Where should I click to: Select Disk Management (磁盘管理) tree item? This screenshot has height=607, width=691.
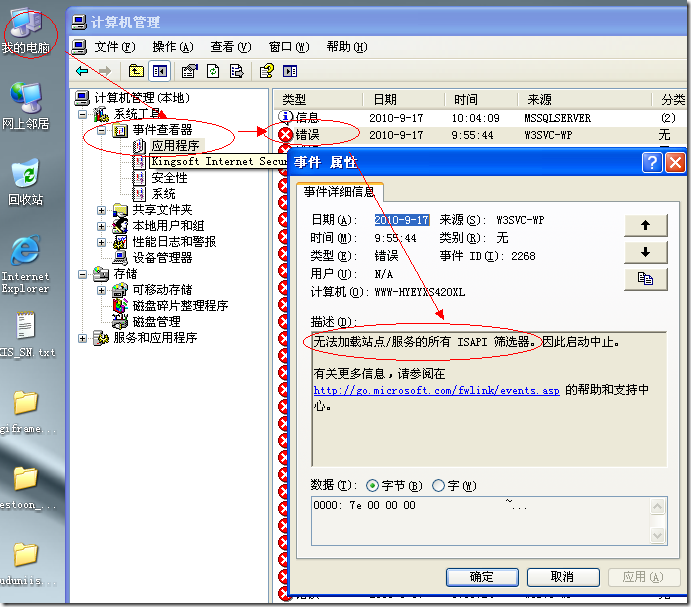point(146,321)
